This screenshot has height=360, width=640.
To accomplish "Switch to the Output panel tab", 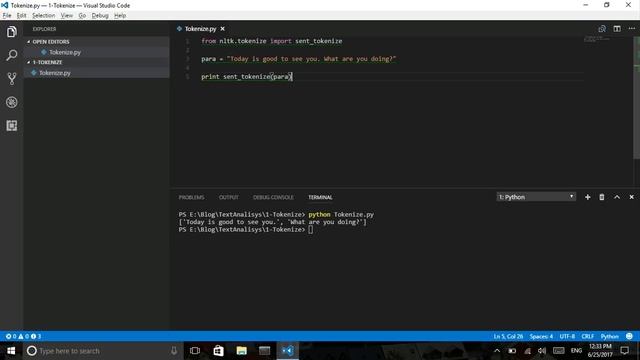I will click(229, 198).
